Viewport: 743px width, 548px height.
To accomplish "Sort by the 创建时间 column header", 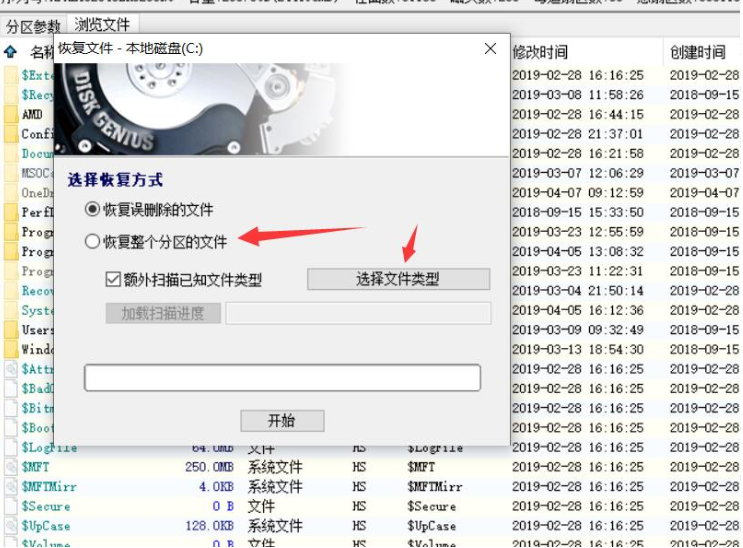I will tap(698, 52).
